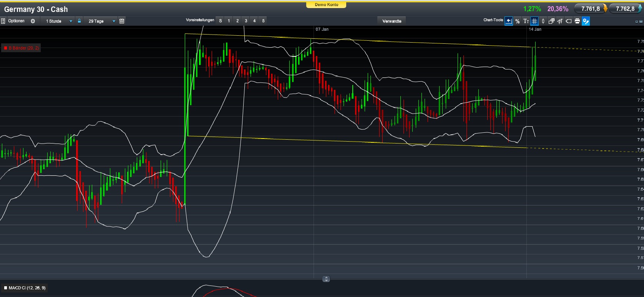
Task: Click the red B Bänder color swatch
Action: click(5, 48)
